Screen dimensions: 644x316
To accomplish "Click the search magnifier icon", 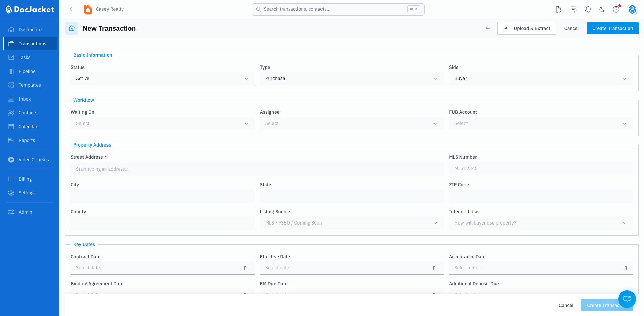I will point(258,9).
